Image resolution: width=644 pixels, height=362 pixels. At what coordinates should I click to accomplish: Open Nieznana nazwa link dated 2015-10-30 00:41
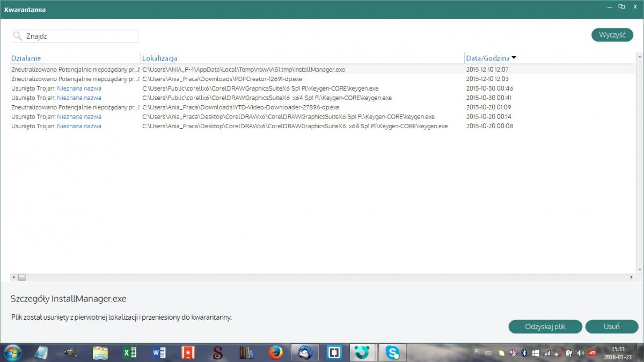79,98
